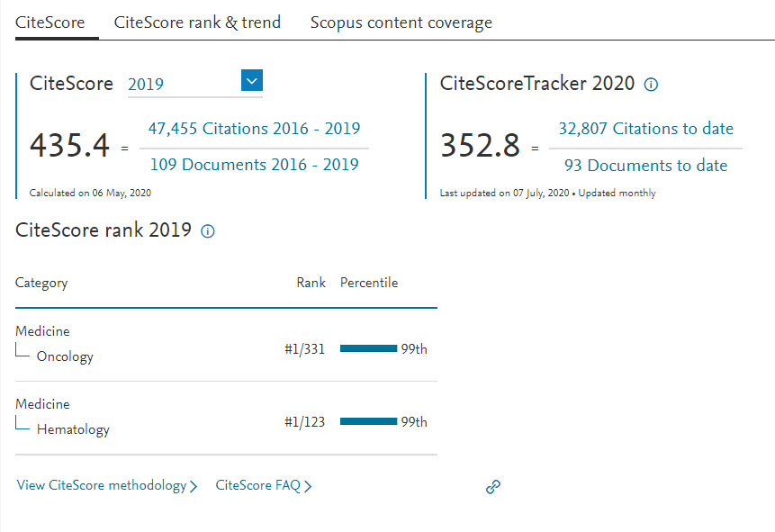
Task: Open 109 Documents 2016 - 2019 link
Action: click(x=254, y=164)
